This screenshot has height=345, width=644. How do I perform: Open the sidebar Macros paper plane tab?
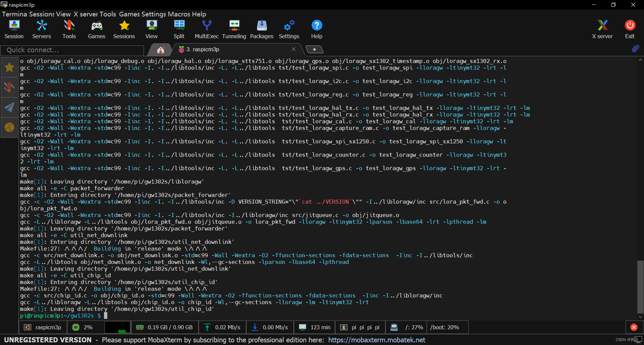(9, 107)
